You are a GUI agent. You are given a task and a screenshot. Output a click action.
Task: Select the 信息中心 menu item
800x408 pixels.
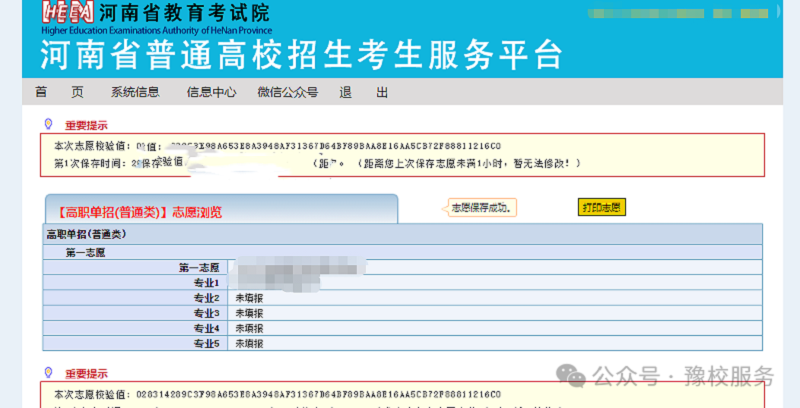(x=211, y=92)
